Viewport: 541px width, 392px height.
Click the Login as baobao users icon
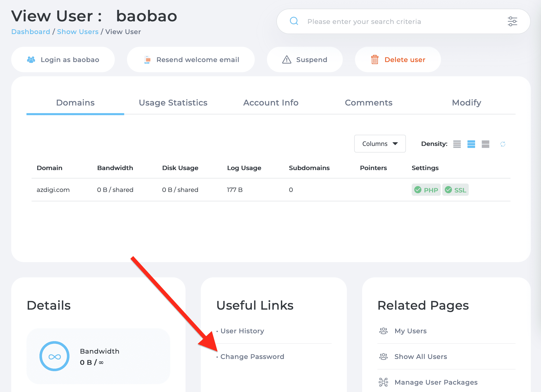[32, 59]
